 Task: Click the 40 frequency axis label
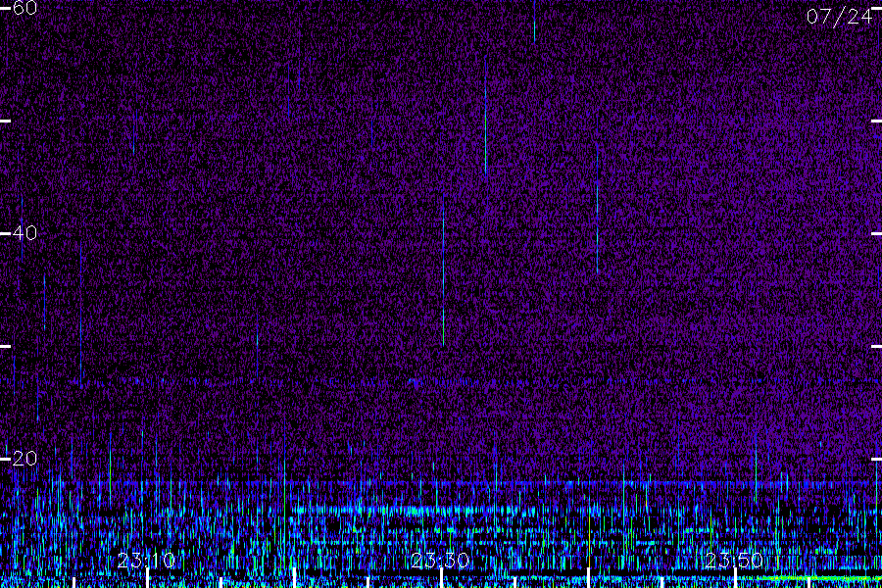[x=24, y=233]
